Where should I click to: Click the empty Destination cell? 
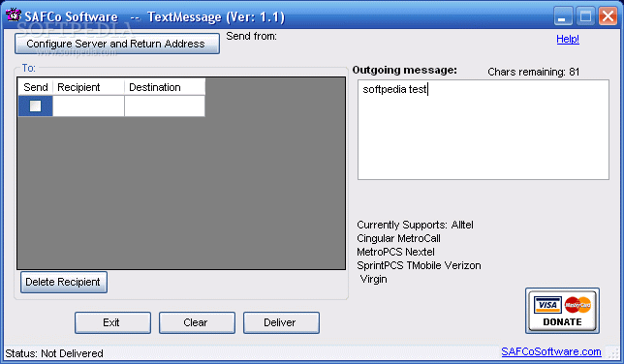[x=165, y=106]
